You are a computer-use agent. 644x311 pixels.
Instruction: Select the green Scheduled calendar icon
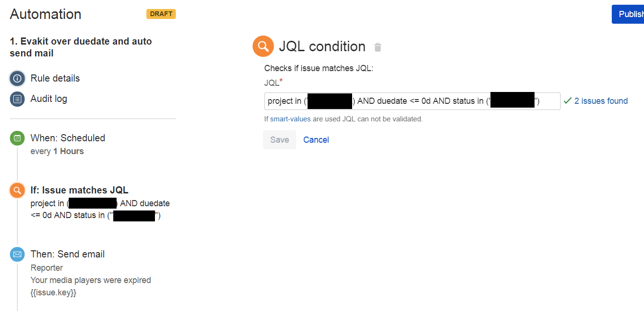click(x=17, y=138)
